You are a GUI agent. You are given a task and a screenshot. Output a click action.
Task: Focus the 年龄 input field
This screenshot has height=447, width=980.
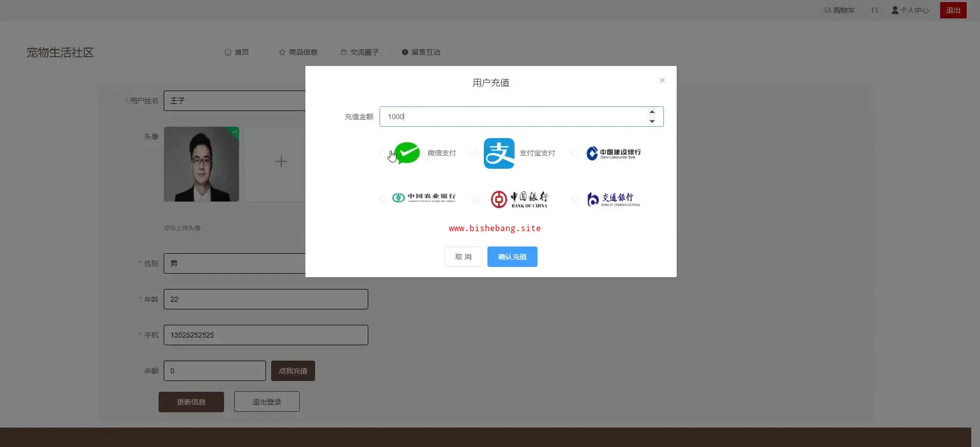266,299
